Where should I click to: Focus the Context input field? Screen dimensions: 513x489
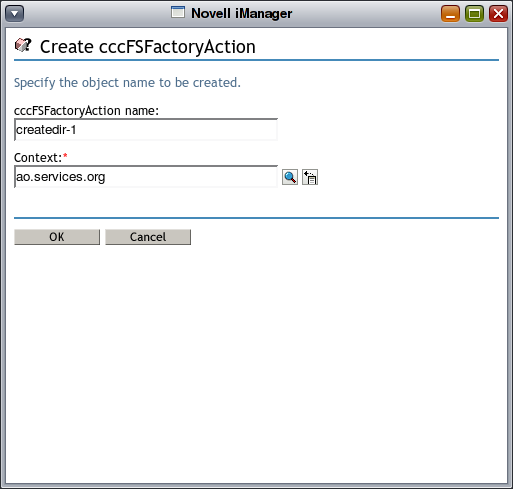(x=146, y=177)
